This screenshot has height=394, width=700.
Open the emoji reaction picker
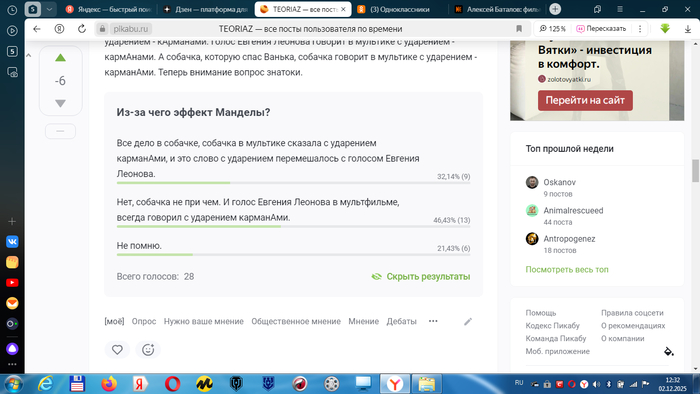coord(148,350)
